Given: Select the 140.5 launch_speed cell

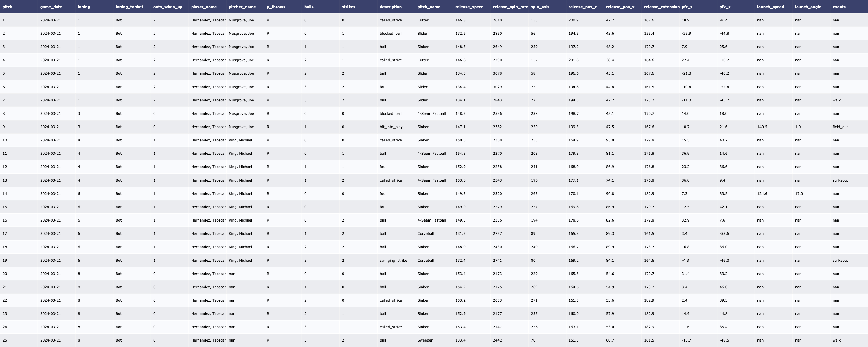Looking at the screenshot, I should pyautogui.click(x=762, y=127).
